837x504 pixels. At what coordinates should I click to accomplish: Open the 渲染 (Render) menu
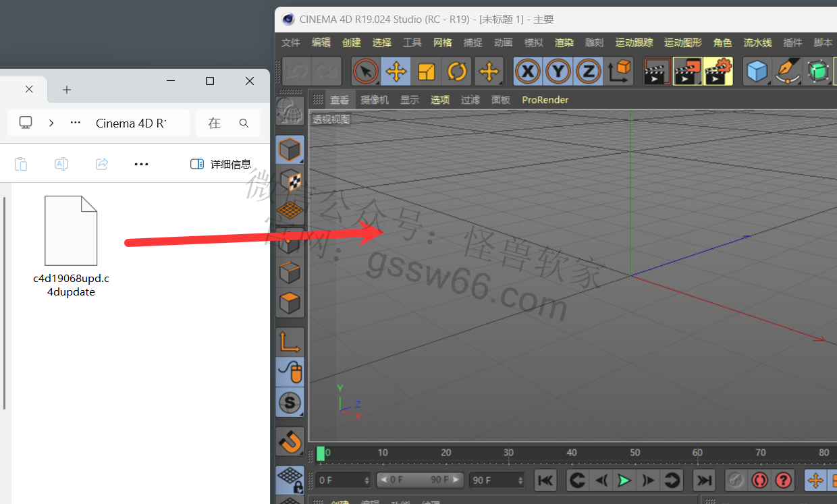pos(564,43)
